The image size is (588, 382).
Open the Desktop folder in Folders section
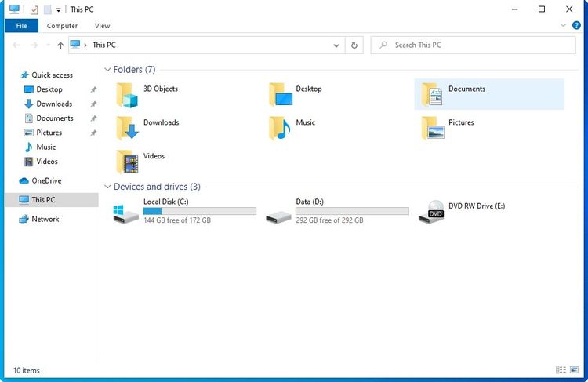(x=281, y=95)
